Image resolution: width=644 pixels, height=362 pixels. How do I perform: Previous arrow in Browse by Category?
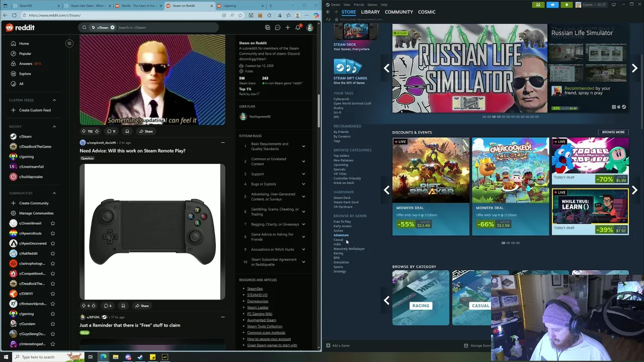386,300
